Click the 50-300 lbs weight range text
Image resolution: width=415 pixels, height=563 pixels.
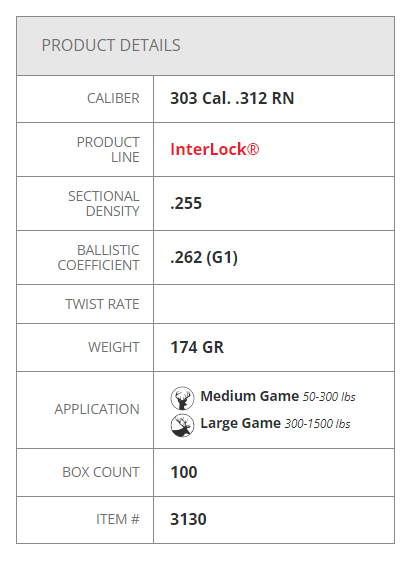(329, 397)
